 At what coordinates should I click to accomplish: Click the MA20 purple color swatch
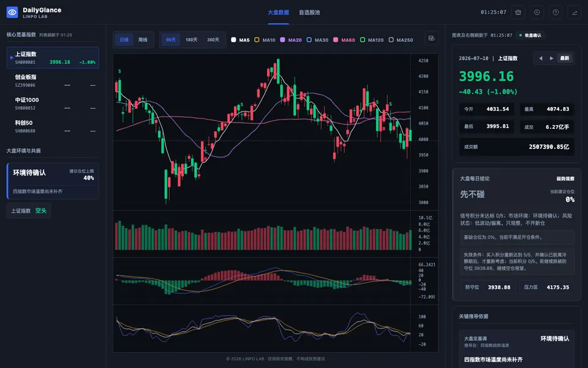click(282, 40)
